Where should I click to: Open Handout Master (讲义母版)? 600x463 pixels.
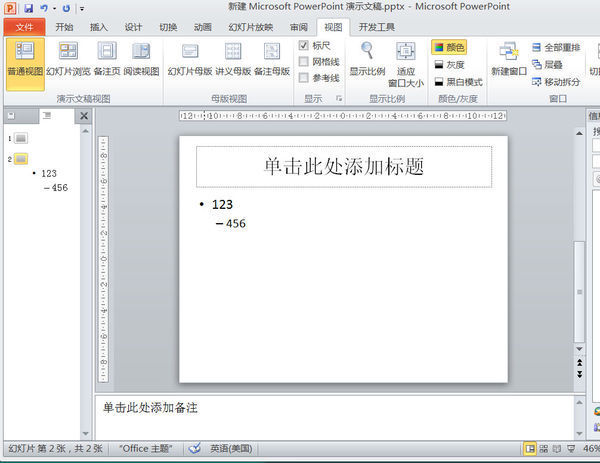(x=233, y=59)
